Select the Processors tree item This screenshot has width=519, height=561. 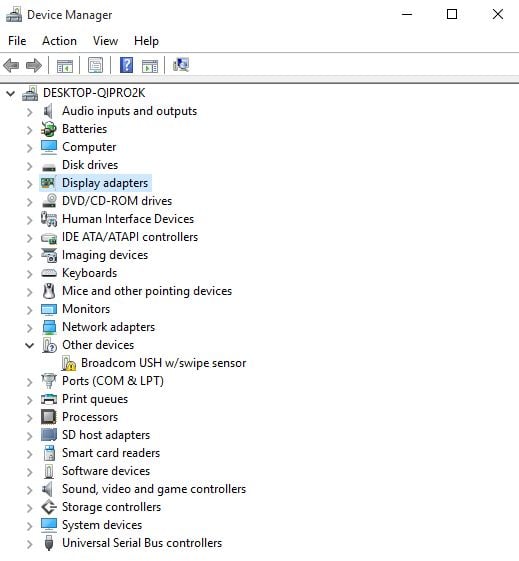pyautogui.click(x=90, y=417)
